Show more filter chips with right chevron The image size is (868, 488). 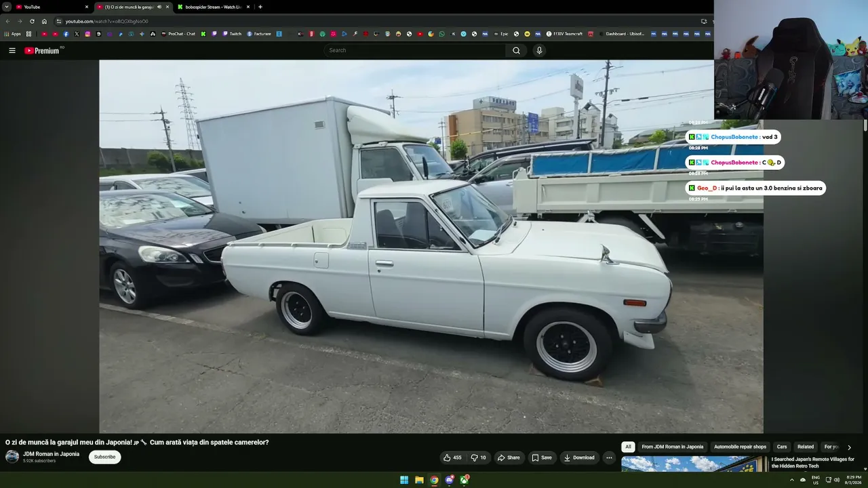coord(849,447)
